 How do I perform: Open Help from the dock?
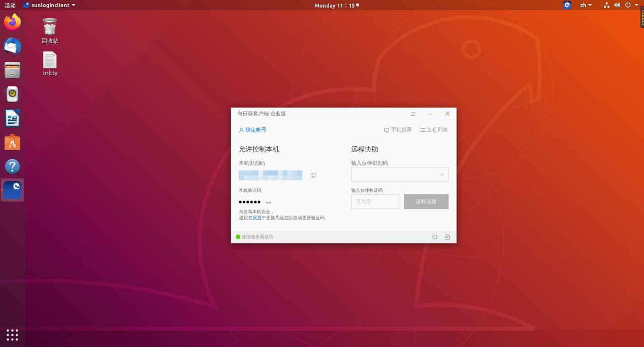(x=12, y=166)
